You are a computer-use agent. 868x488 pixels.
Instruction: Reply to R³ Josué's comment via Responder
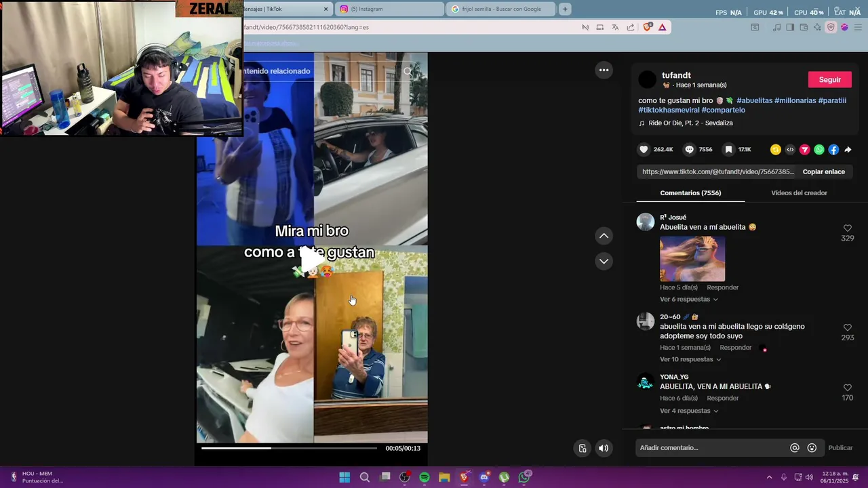pyautogui.click(x=722, y=287)
